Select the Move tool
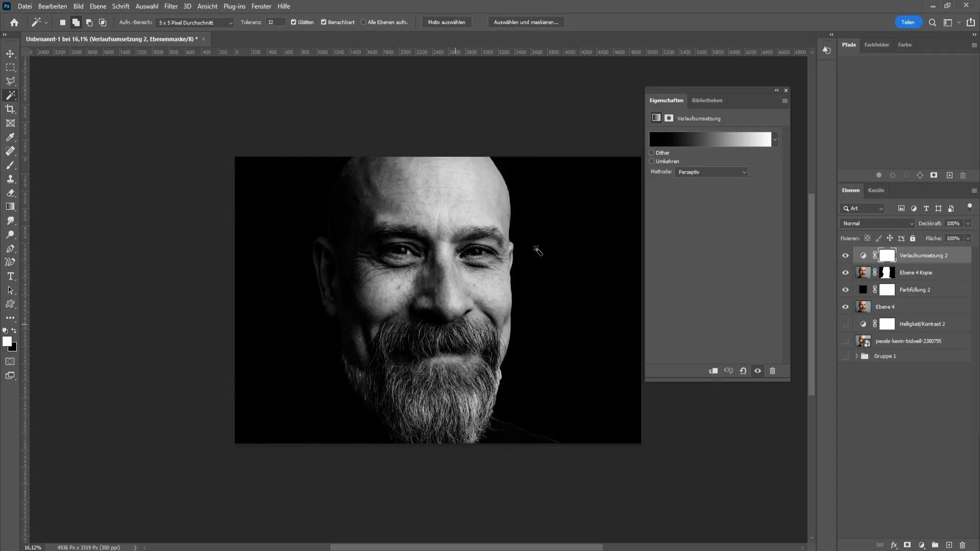This screenshot has width=980, height=551. pyautogui.click(x=10, y=54)
